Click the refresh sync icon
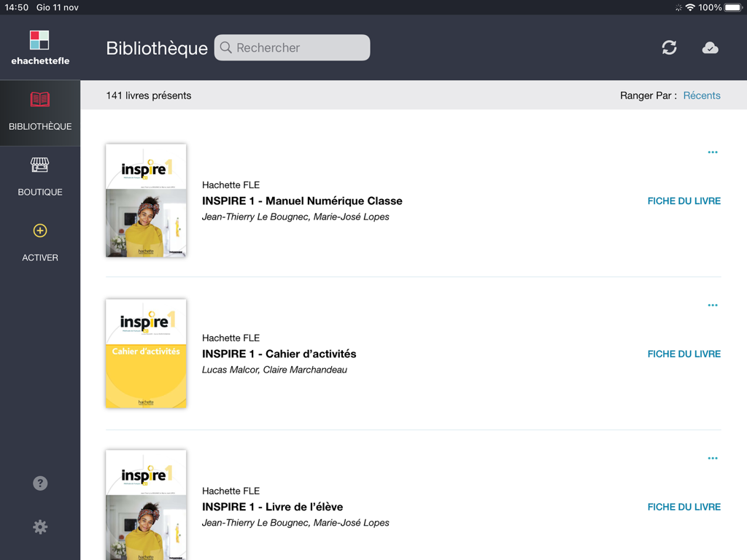 click(669, 47)
